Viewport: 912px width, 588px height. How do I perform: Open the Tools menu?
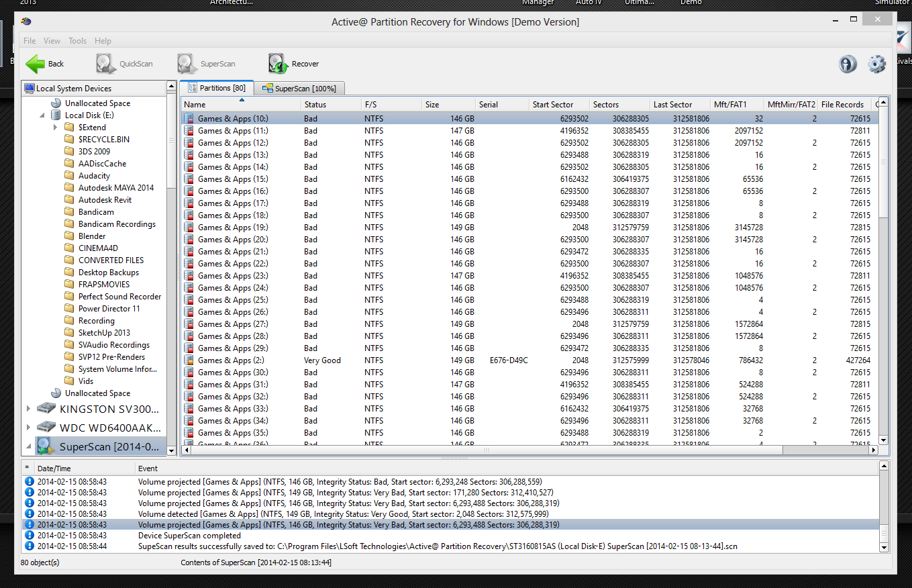click(77, 41)
